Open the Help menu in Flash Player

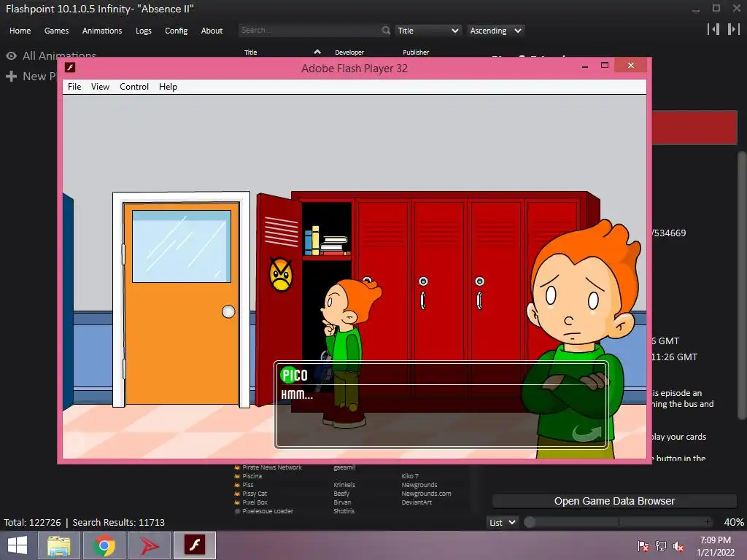tap(168, 87)
